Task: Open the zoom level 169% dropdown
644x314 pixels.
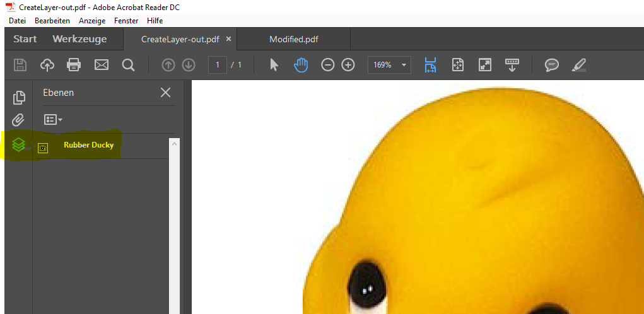Action: pyautogui.click(x=389, y=65)
